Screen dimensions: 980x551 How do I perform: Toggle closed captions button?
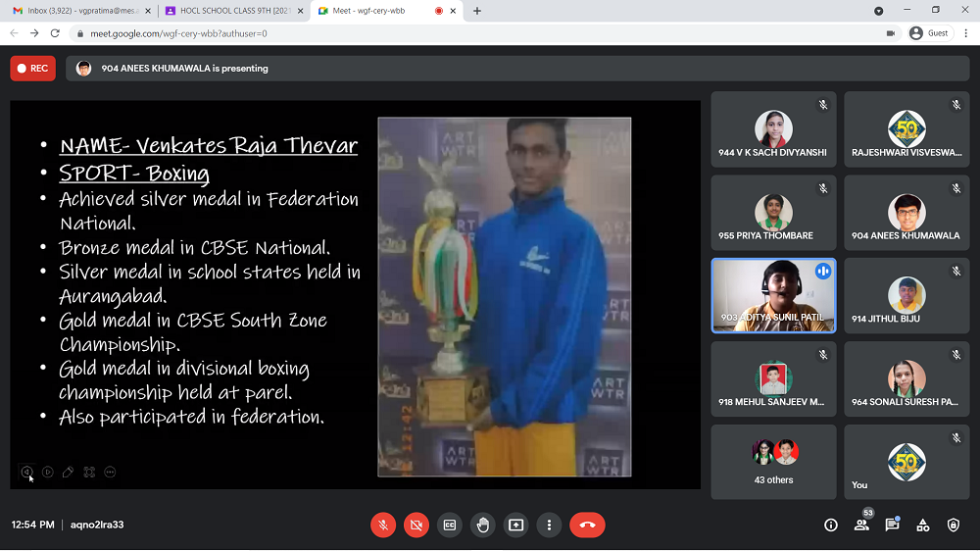click(x=450, y=526)
